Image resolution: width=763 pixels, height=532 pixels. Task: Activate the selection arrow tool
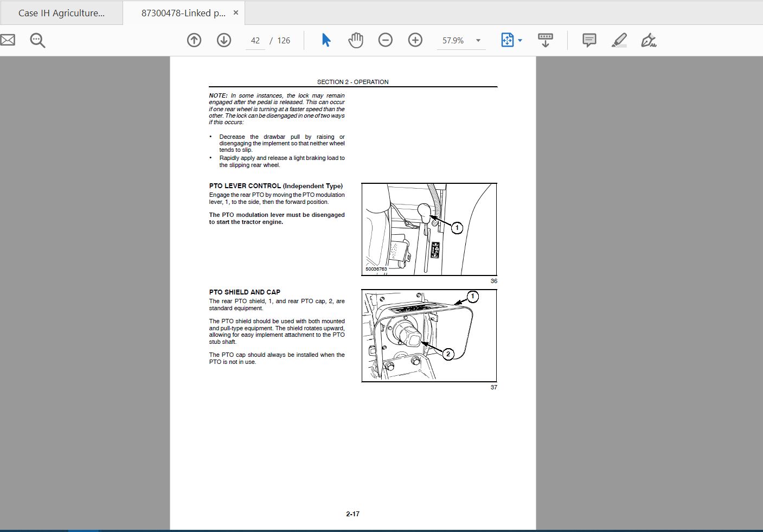click(326, 40)
